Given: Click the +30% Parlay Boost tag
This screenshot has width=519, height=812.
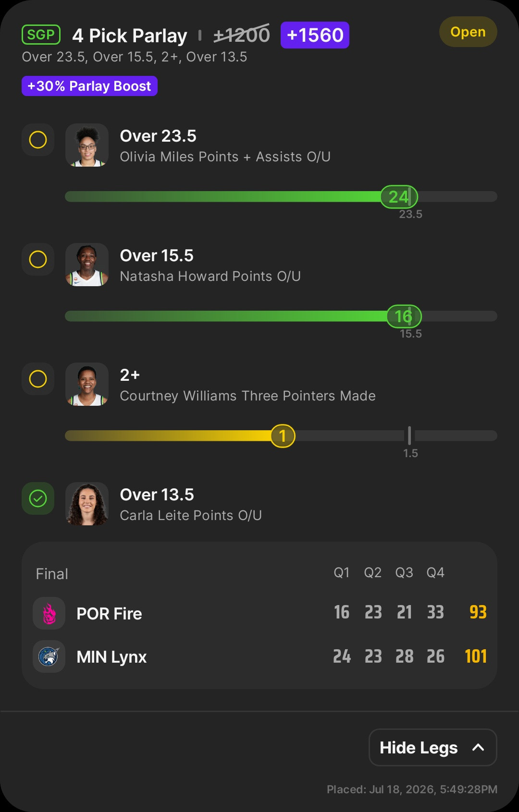Looking at the screenshot, I should pos(89,86).
